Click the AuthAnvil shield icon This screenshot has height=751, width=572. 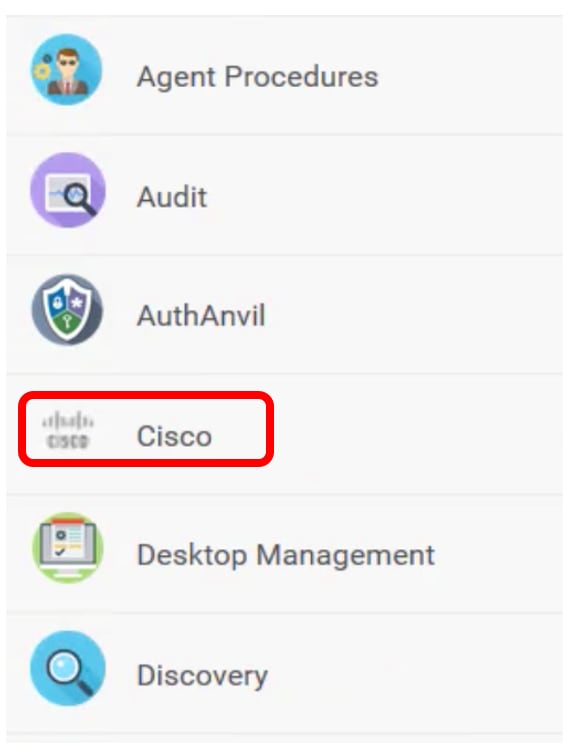pyautogui.click(x=67, y=309)
